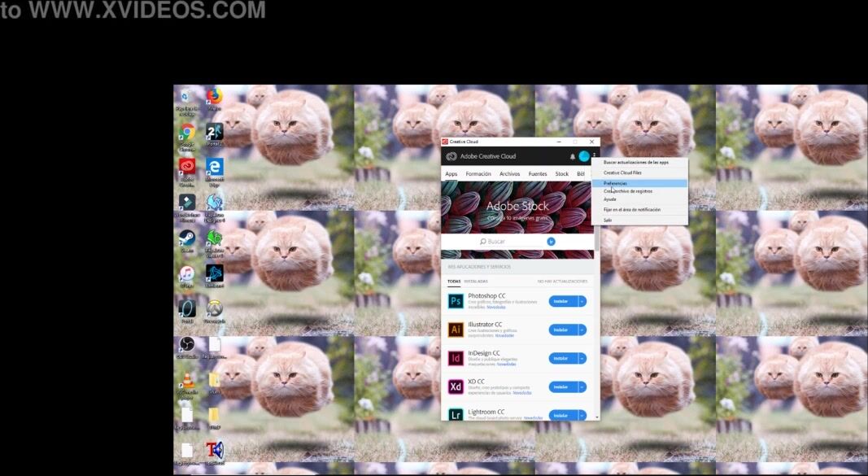Click the Illustrator CC app icon
This screenshot has width=868, height=476.
[456, 330]
